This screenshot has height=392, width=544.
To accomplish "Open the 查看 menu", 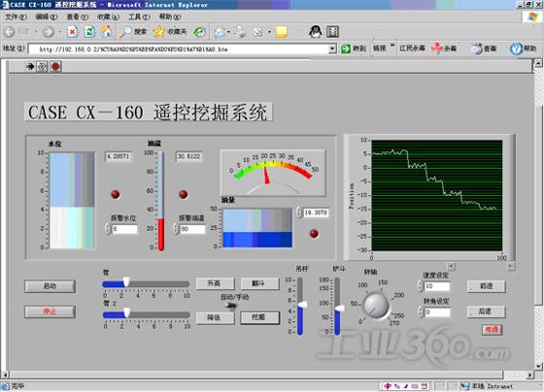I will point(78,16).
